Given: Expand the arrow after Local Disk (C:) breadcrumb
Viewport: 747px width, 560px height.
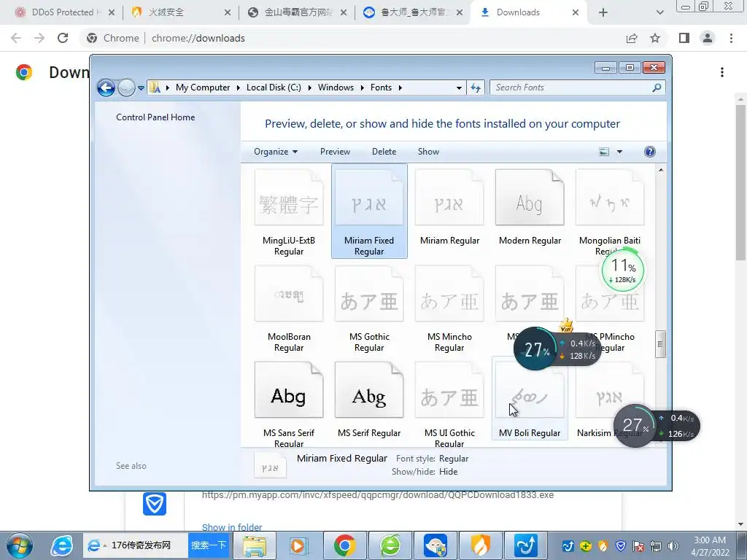Looking at the screenshot, I should pos(309,87).
